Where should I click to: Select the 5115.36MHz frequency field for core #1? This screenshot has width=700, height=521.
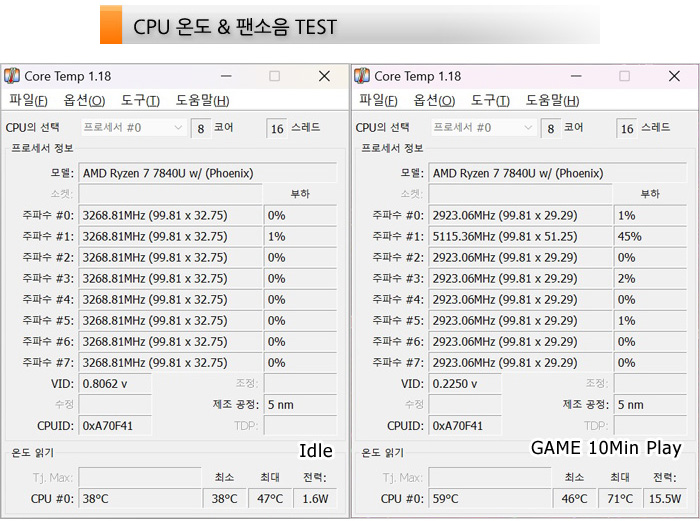coord(520,236)
